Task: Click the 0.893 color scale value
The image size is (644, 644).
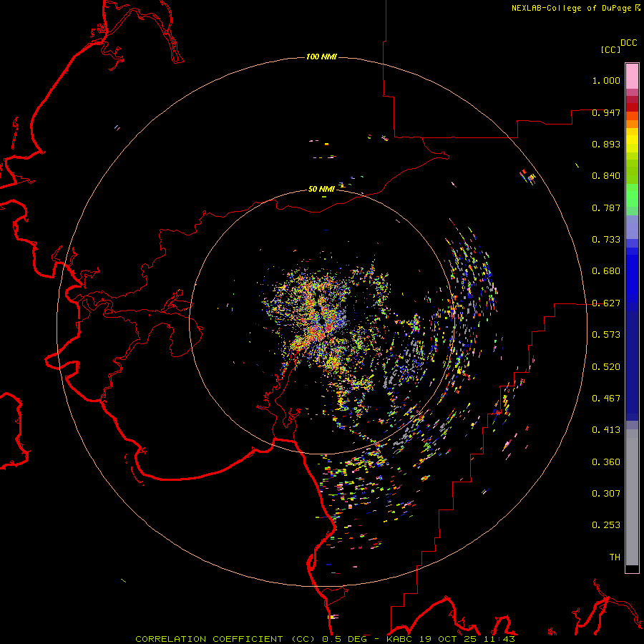Action: pos(606,144)
